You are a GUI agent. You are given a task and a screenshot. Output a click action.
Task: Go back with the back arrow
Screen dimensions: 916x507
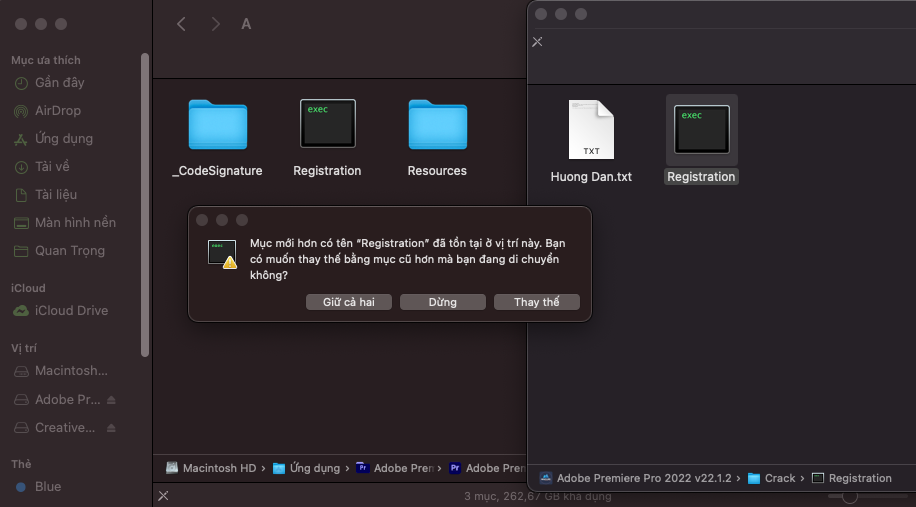(181, 24)
